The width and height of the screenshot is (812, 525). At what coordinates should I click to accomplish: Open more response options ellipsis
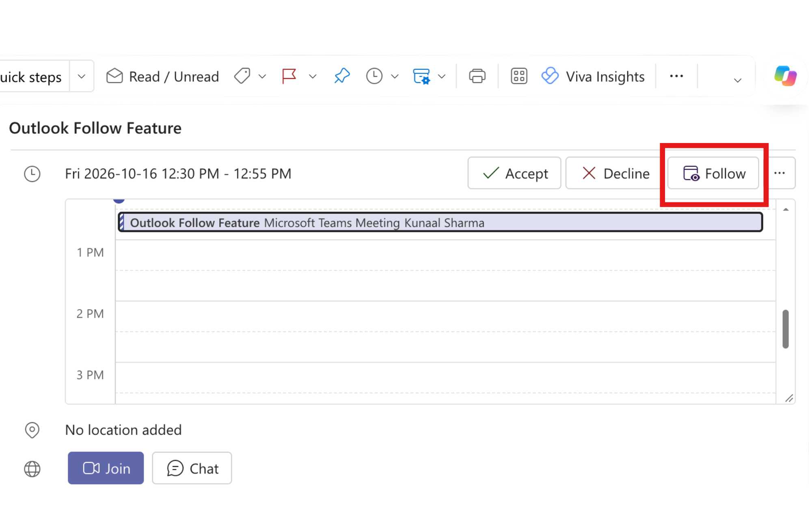tap(780, 173)
